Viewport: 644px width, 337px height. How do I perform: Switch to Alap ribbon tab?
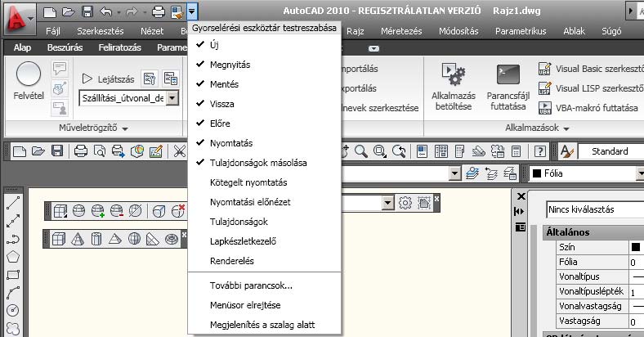22,47
